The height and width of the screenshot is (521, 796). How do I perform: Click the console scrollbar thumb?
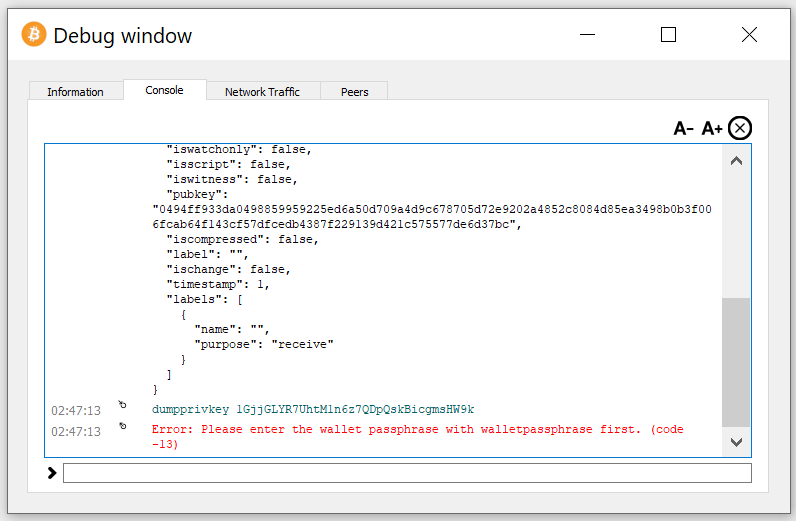coord(736,362)
